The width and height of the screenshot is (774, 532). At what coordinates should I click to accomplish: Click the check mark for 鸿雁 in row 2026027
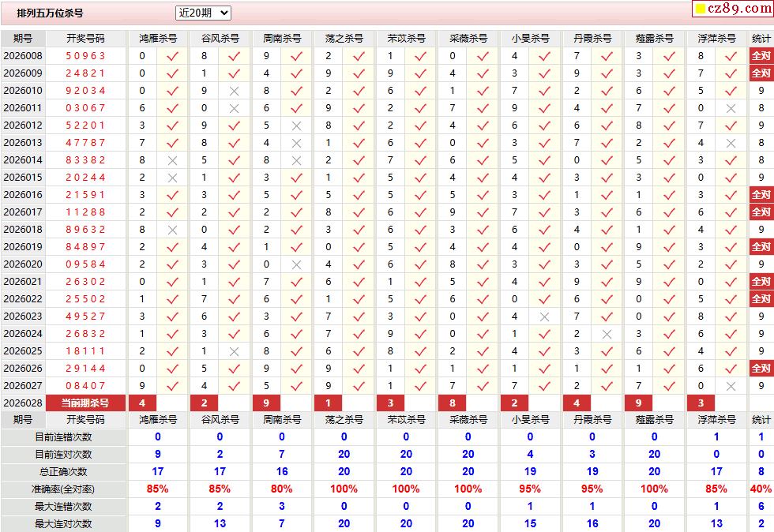click(172, 386)
